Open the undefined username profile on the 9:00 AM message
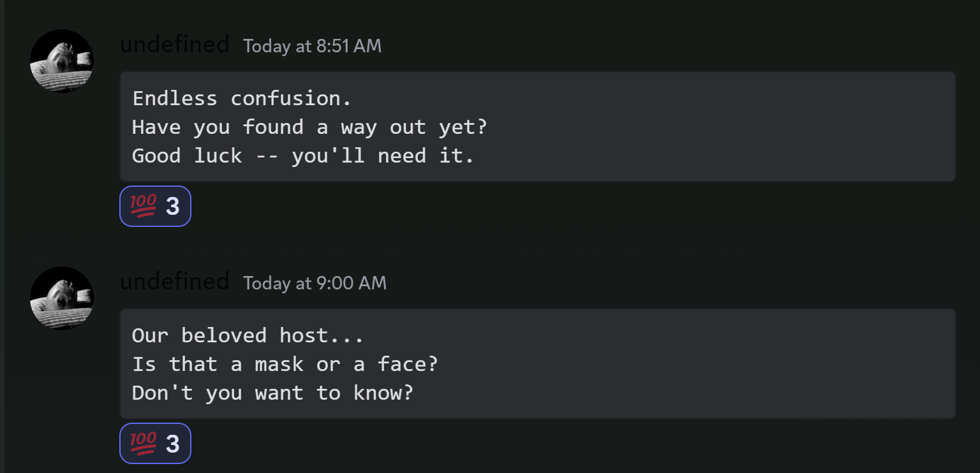Viewport: 980px width, 473px height. click(174, 282)
